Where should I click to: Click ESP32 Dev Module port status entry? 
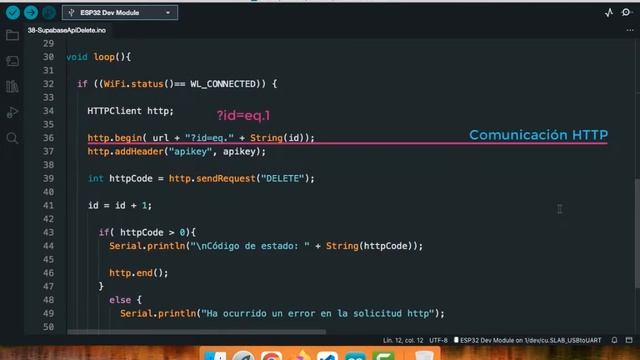coord(527,340)
